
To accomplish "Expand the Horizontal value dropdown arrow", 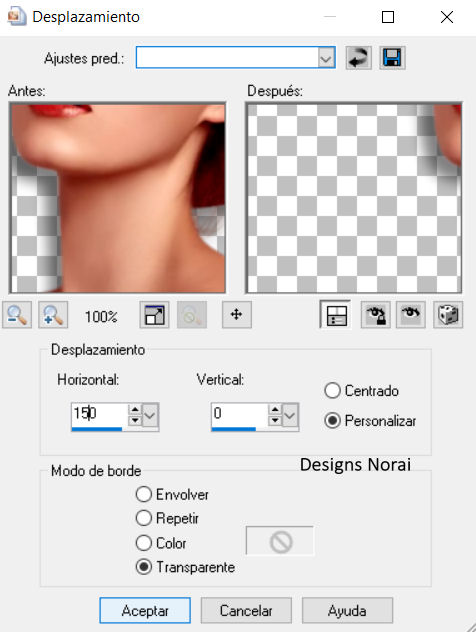I will click(150, 415).
